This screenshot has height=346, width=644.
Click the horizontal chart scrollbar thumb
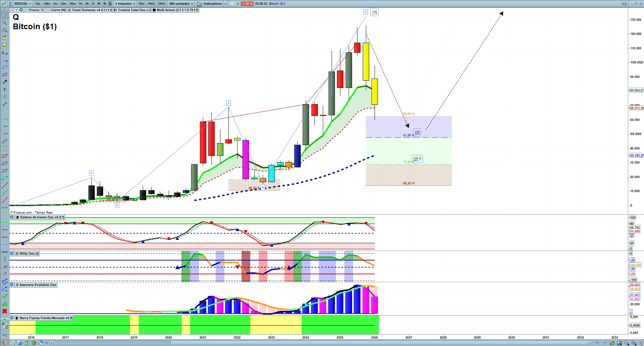(379, 343)
